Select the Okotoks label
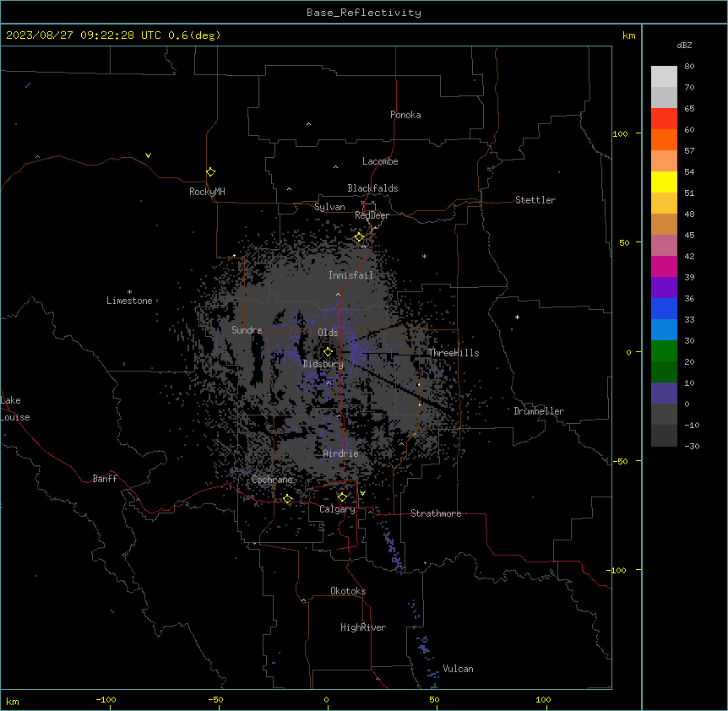 (x=348, y=591)
